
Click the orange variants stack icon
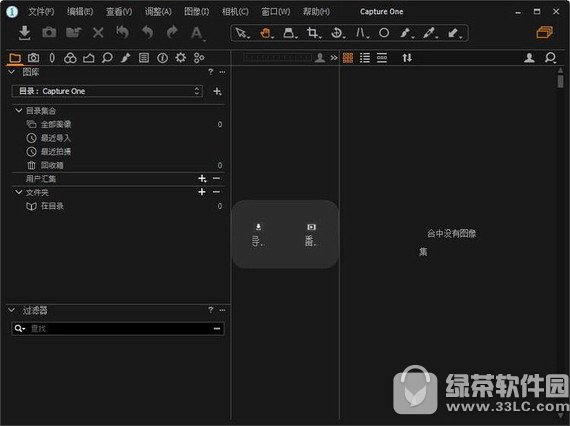click(x=544, y=33)
